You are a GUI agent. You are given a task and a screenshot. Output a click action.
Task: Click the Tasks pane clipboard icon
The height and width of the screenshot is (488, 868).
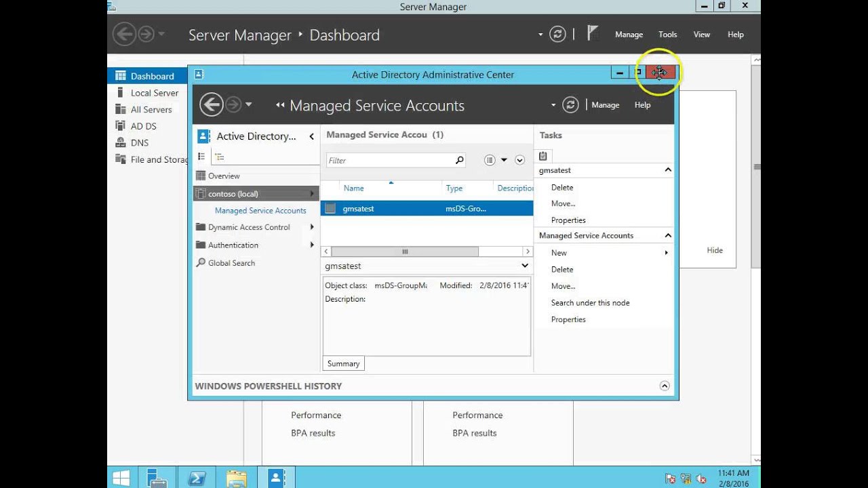(542, 155)
